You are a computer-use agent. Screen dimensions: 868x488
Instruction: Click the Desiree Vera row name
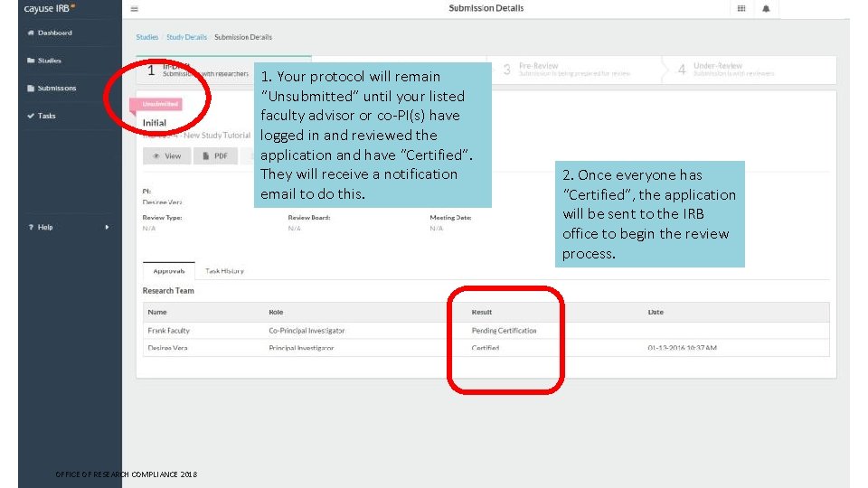click(167, 348)
